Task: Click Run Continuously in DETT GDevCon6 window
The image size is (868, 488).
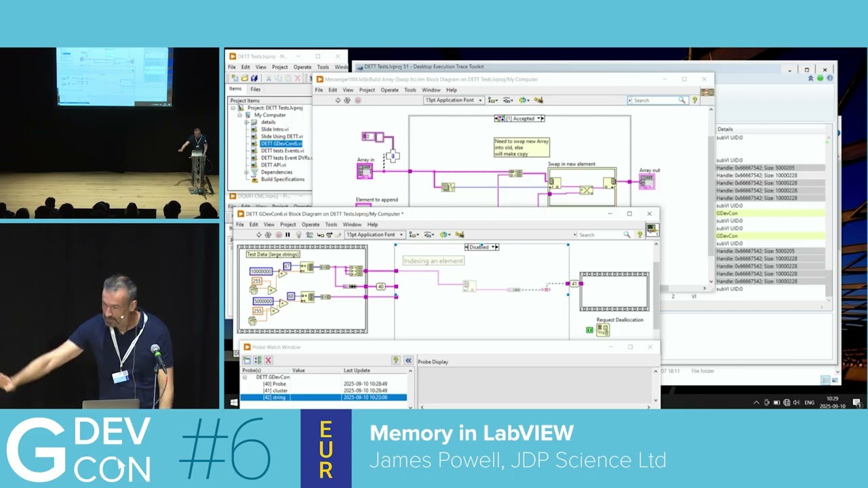Action: pyautogui.click(x=268, y=235)
